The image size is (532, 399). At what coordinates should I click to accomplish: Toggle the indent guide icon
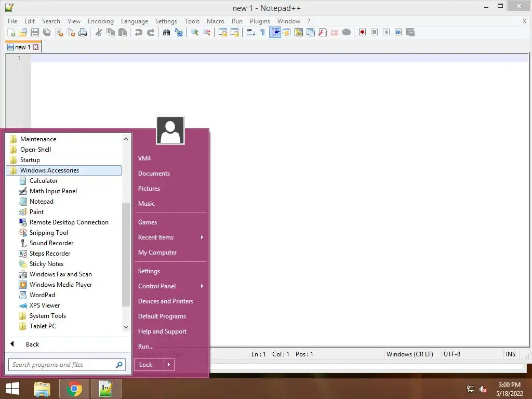275,32
